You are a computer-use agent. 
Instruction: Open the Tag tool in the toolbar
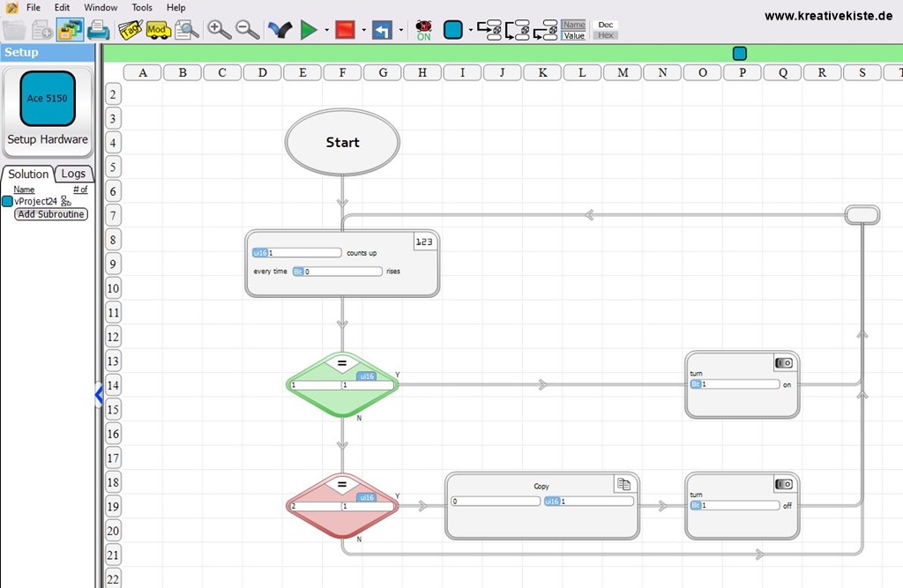pyautogui.click(x=131, y=28)
